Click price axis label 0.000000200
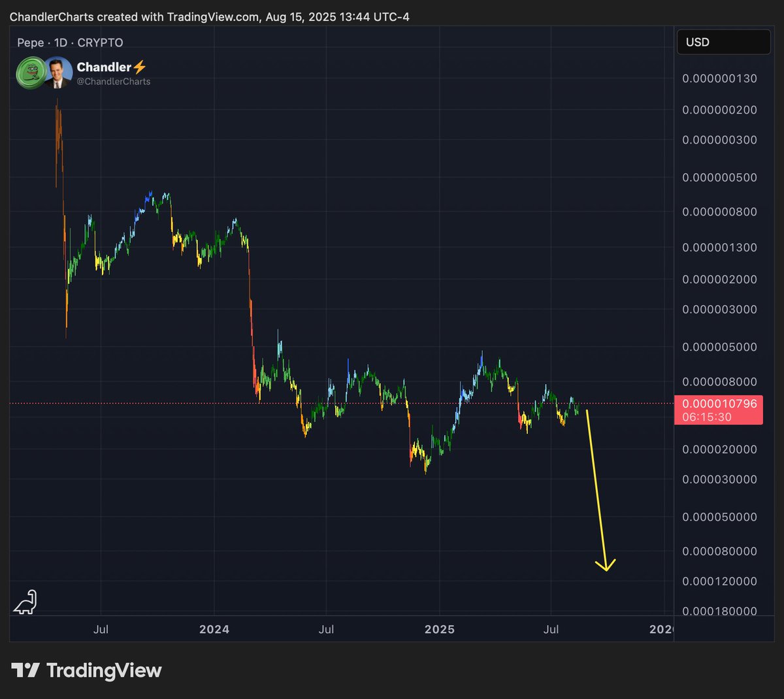 719,110
